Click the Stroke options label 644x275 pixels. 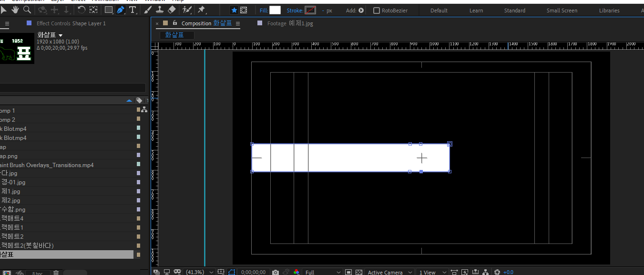tap(295, 11)
